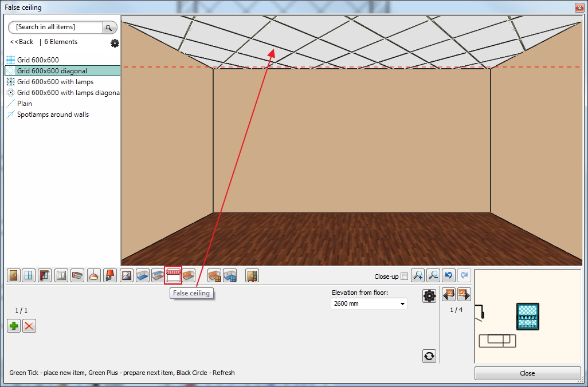Image resolution: width=588 pixels, height=387 pixels.
Task: Click the room icon with blue ceiling
Action: coord(158,276)
